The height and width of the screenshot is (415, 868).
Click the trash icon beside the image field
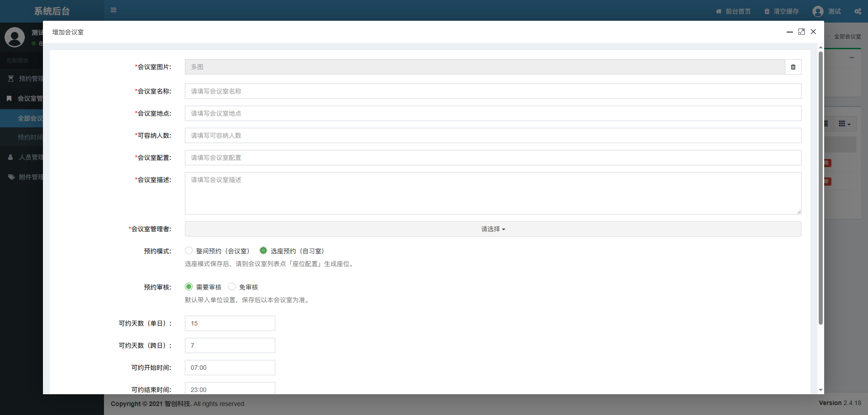tap(793, 67)
